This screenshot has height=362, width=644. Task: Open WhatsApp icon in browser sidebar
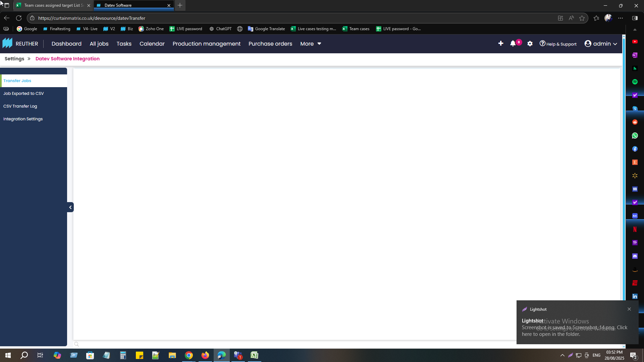pos(635,135)
